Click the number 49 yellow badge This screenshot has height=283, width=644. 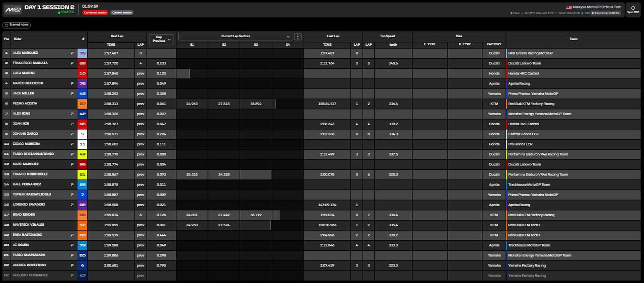point(82,154)
